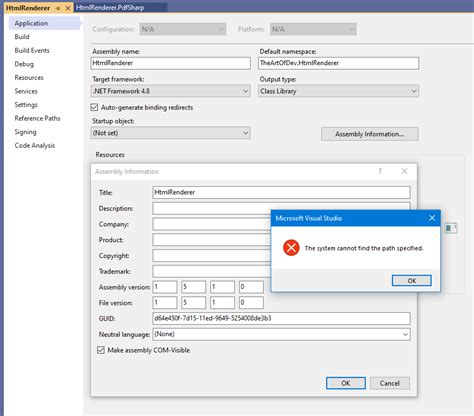Screen dimensions: 474x416
Task: Open the Signing settings page
Action: coord(25,132)
